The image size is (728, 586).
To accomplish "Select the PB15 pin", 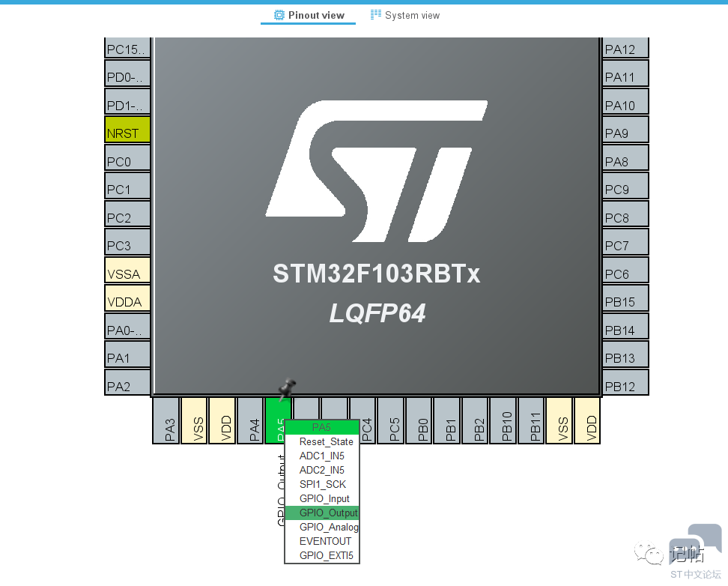I will coord(625,298).
